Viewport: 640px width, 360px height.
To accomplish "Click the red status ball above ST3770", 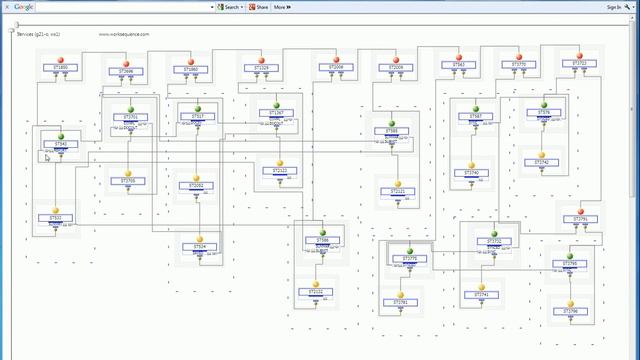I will click(x=519, y=57).
